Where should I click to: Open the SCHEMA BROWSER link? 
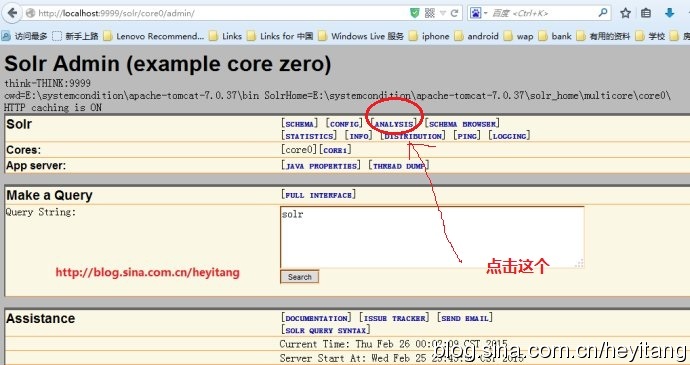462,124
